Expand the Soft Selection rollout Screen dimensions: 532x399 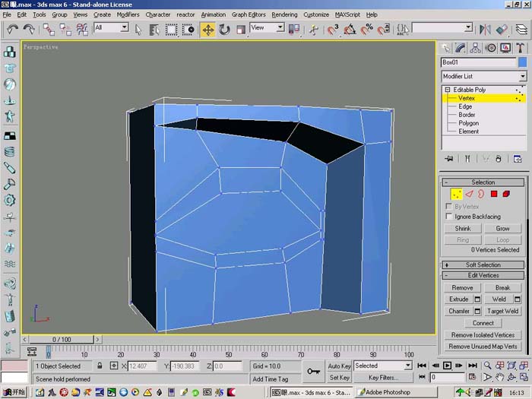(x=483, y=264)
